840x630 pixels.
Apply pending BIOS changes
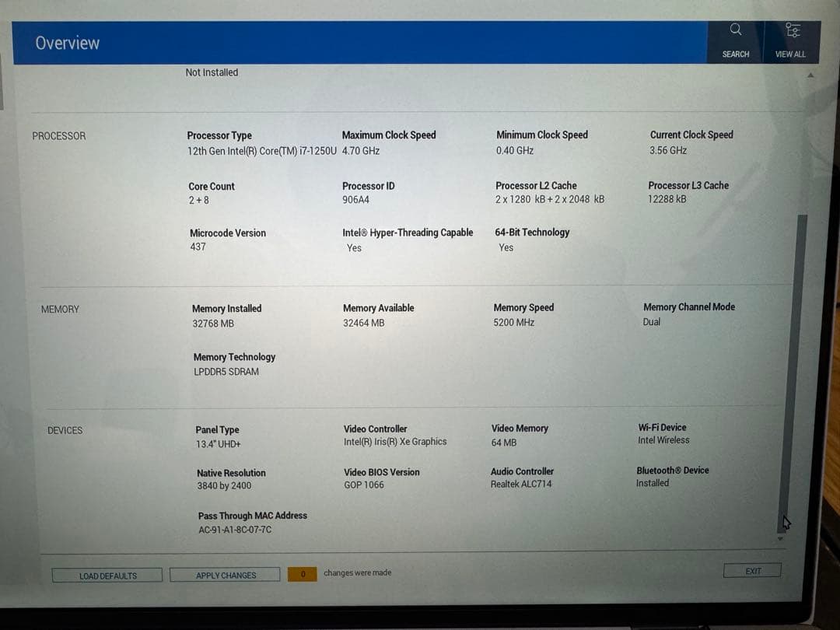click(x=225, y=575)
